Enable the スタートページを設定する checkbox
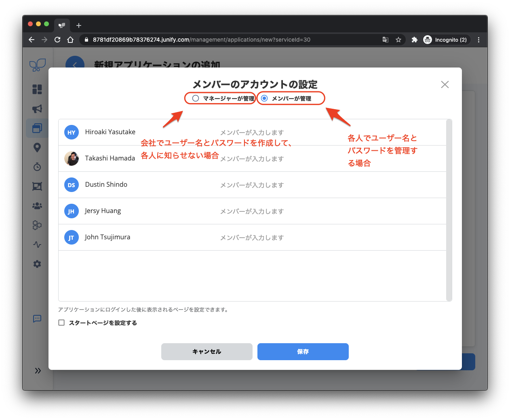 click(x=61, y=323)
